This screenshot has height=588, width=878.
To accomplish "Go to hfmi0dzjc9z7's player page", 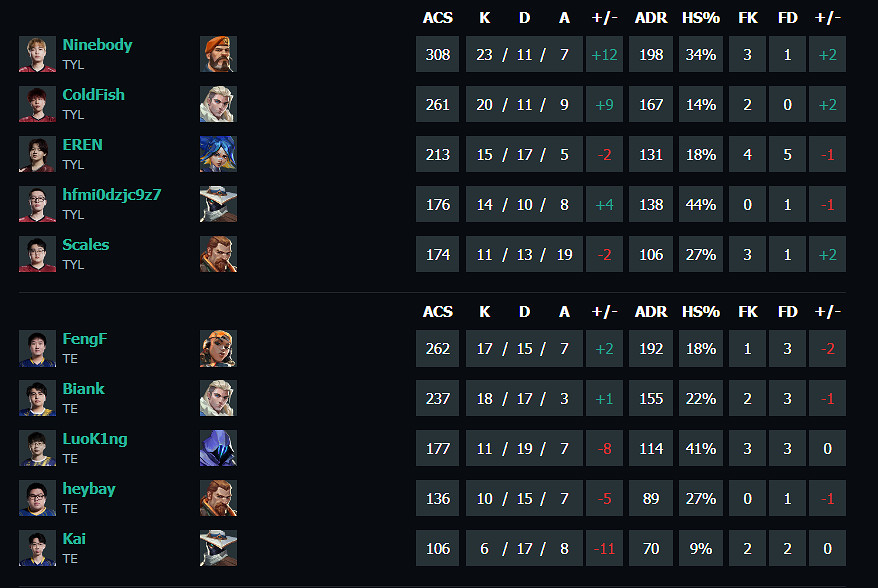I will pos(111,195).
